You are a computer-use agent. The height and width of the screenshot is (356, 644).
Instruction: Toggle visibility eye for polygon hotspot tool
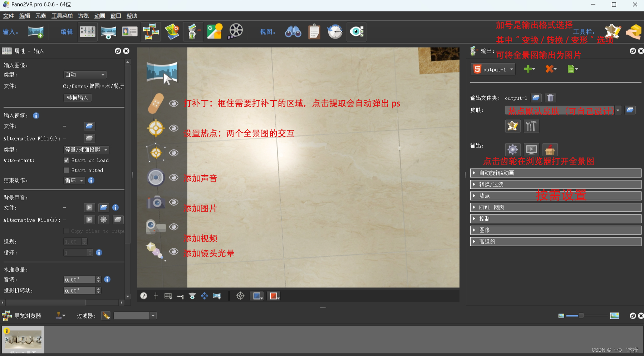tap(174, 153)
